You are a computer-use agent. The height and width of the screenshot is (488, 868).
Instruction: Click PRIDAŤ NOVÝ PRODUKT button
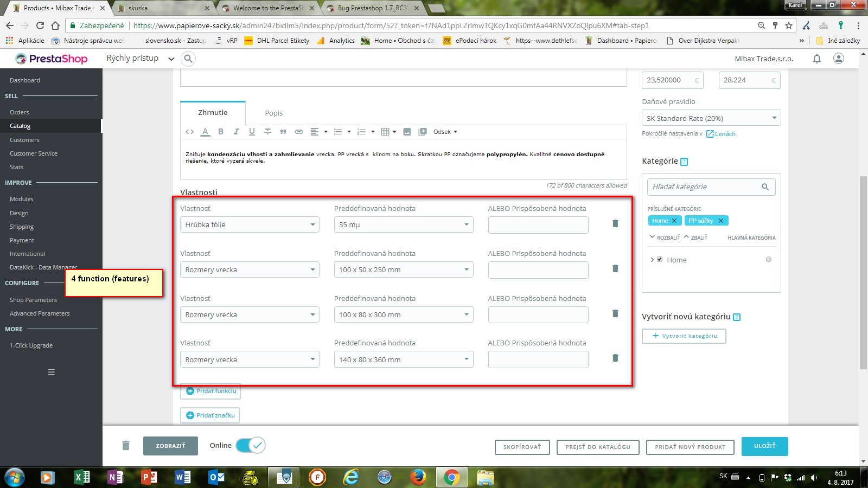tap(690, 447)
